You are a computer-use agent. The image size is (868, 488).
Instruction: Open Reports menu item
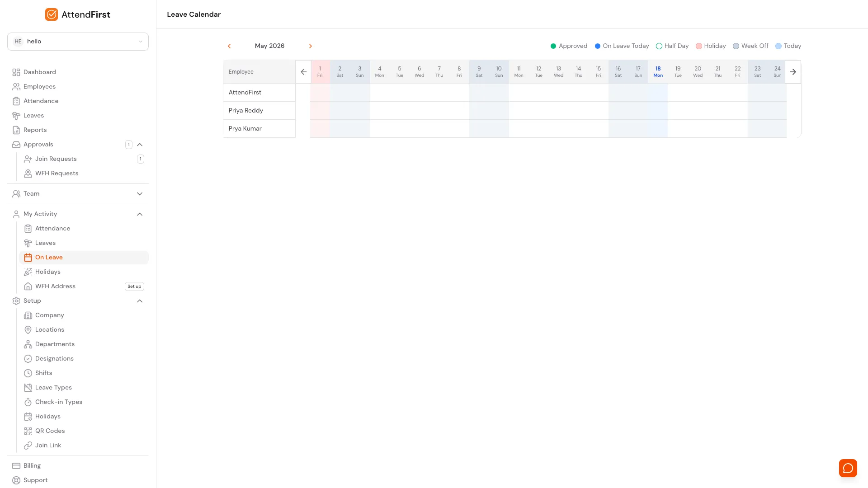point(78,130)
